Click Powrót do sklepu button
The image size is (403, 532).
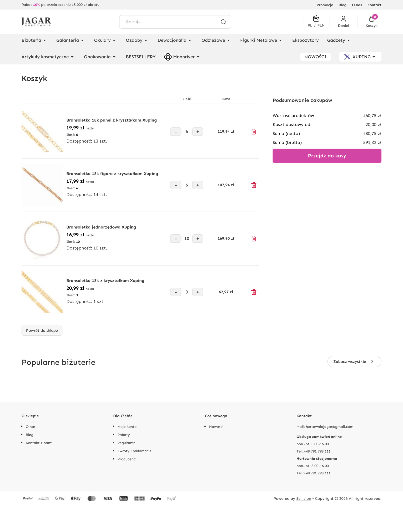[42, 331]
